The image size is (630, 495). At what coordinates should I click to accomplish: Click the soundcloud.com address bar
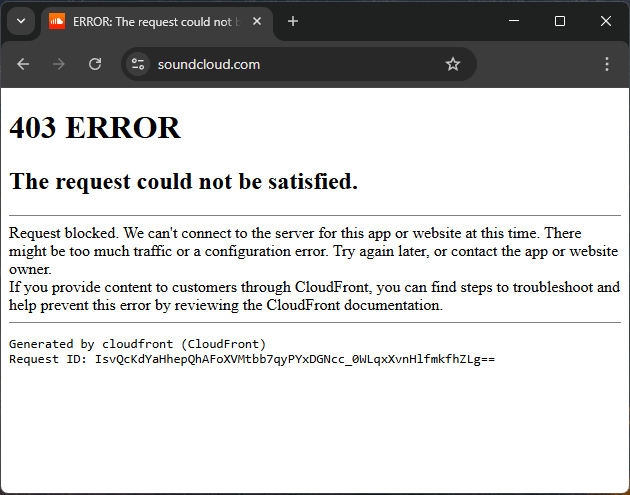290,64
